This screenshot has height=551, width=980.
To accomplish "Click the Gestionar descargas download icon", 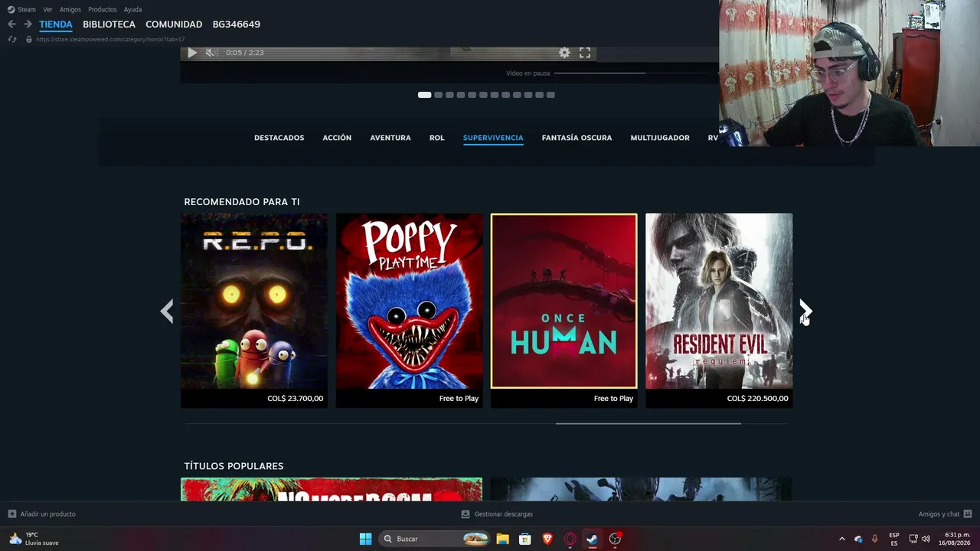I will pos(465,514).
